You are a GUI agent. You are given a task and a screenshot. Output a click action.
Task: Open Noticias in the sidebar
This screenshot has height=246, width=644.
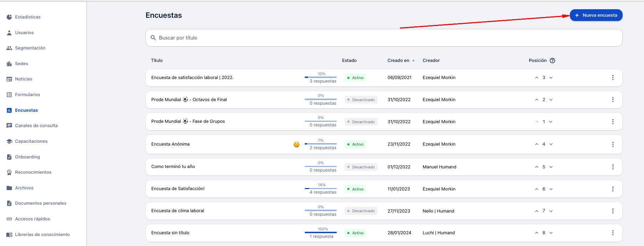tap(24, 79)
